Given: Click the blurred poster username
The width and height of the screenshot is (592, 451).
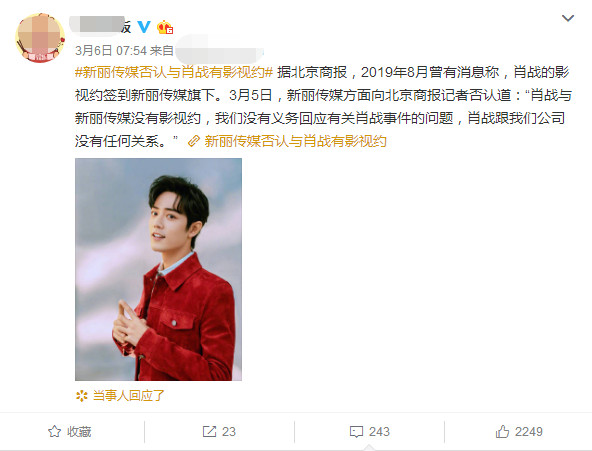Looking at the screenshot, I should point(100,26).
